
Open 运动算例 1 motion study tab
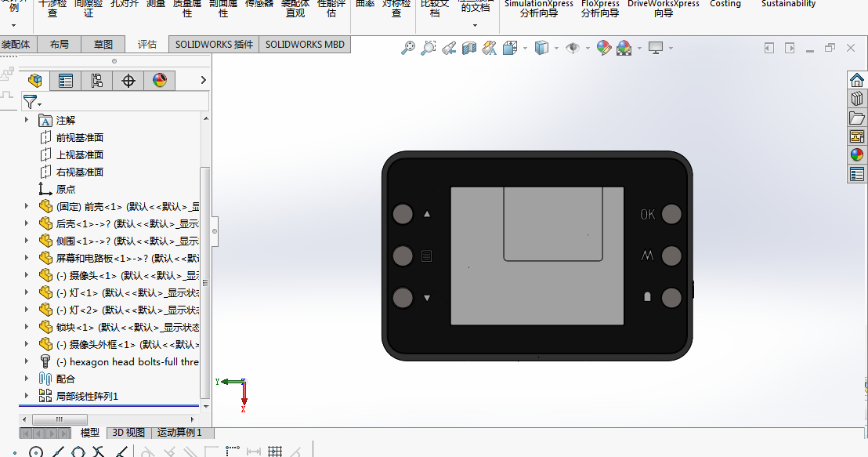click(180, 433)
